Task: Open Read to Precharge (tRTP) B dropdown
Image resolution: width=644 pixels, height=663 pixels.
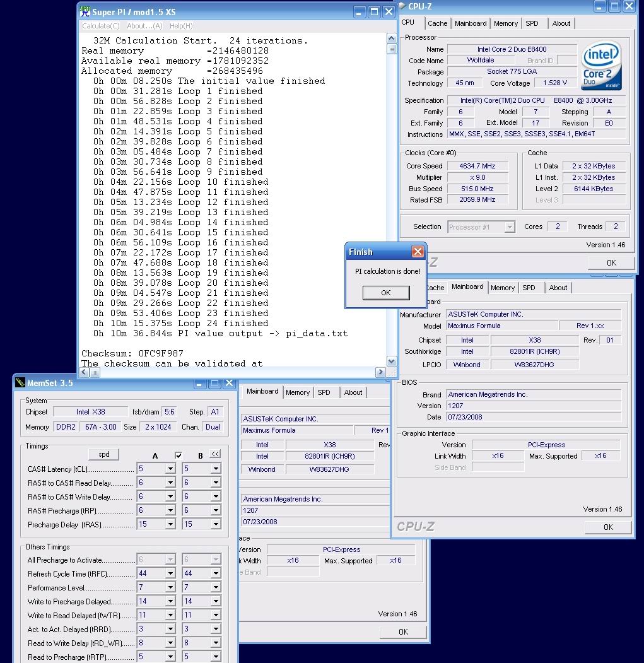Action: (x=216, y=657)
